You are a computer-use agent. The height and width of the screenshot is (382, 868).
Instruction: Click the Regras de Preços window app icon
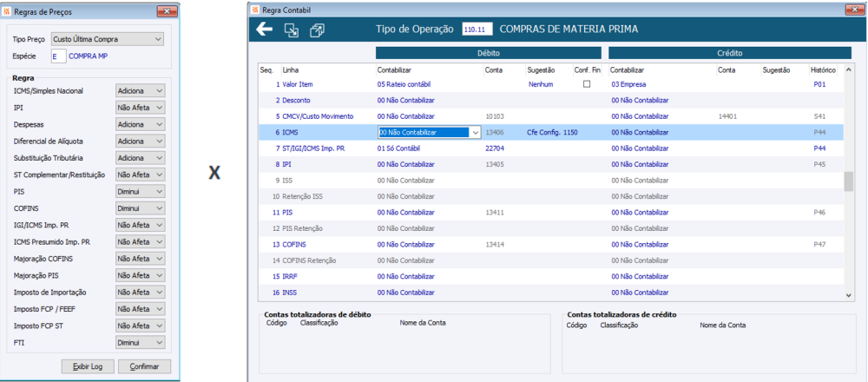(x=7, y=11)
